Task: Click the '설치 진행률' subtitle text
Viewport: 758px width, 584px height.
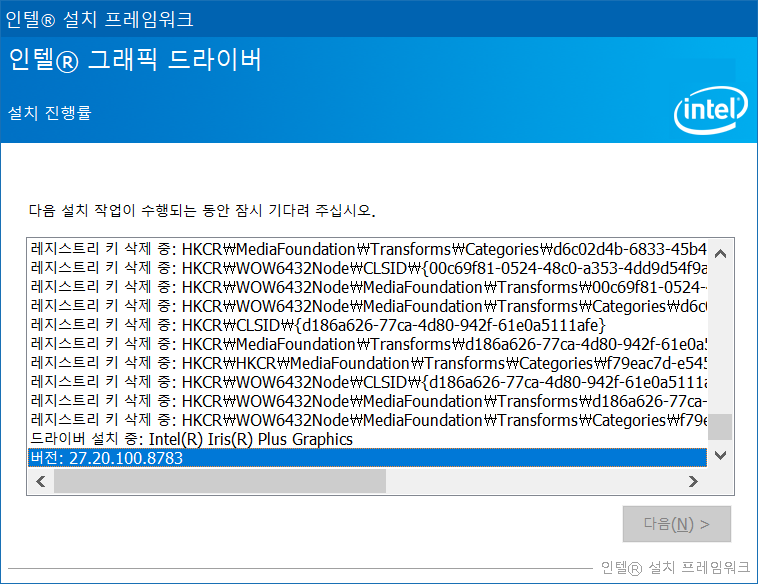Action: 49,113
